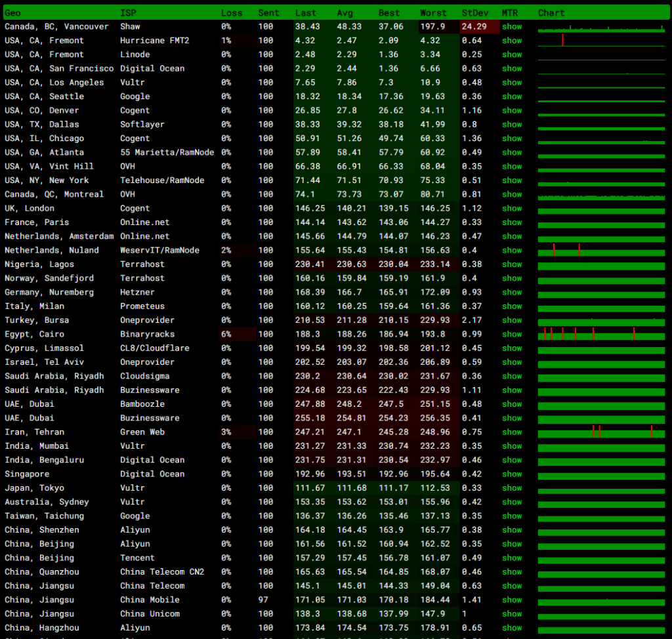Image resolution: width=672 pixels, height=639 pixels.
Task: Select the 'Binaryracks' ISP cell
Action: tap(148, 335)
